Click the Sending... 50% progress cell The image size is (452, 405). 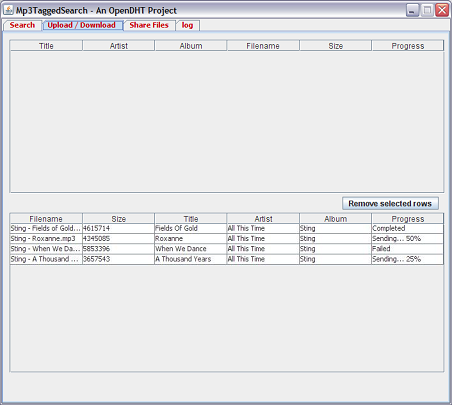(407, 239)
